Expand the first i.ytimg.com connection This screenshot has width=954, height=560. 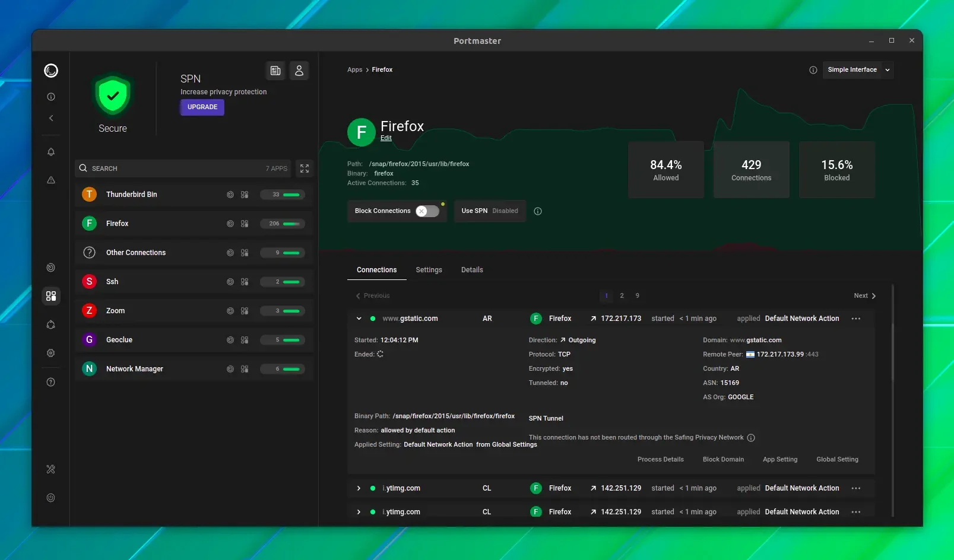coord(359,488)
